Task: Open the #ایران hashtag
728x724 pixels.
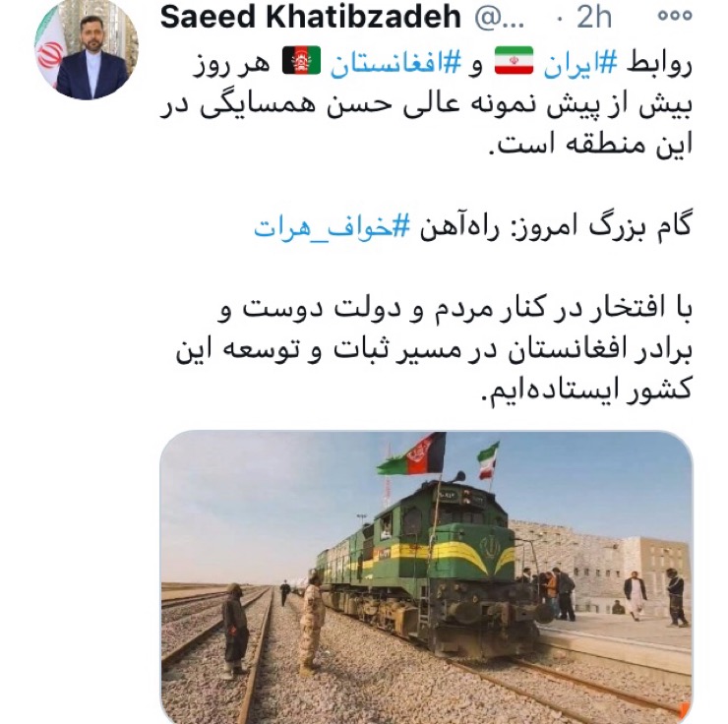Action: click(x=580, y=64)
